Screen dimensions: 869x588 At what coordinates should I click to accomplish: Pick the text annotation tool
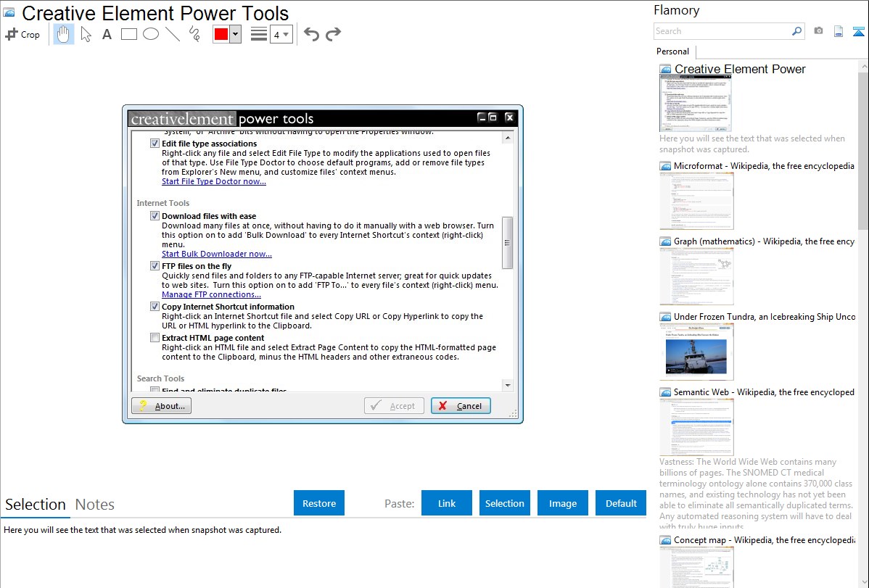coord(107,34)
